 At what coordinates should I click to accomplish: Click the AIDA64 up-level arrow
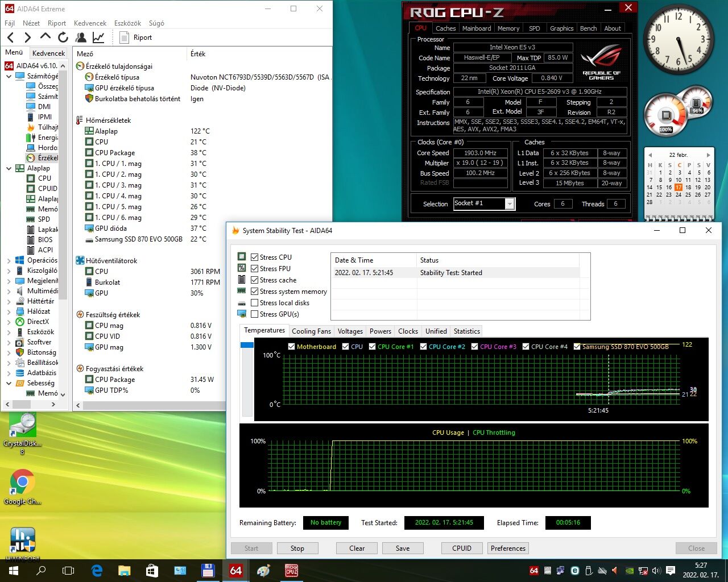[x=45, y=37]
